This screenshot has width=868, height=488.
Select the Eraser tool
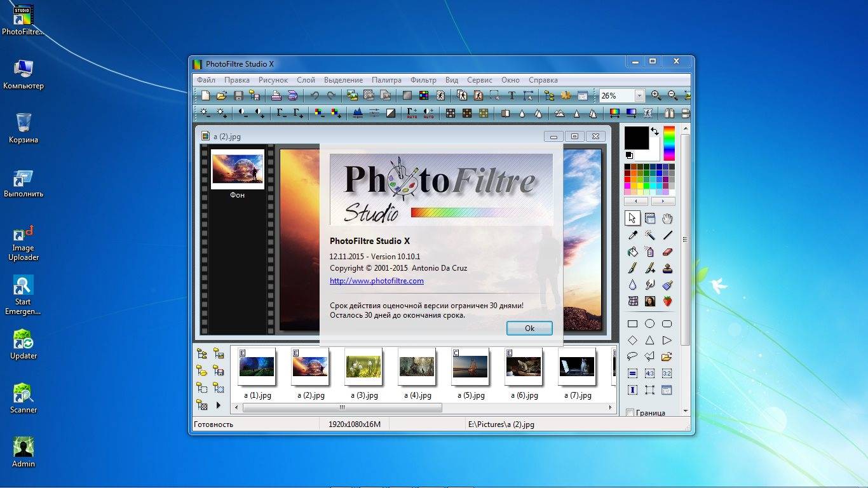click(667, 252)
